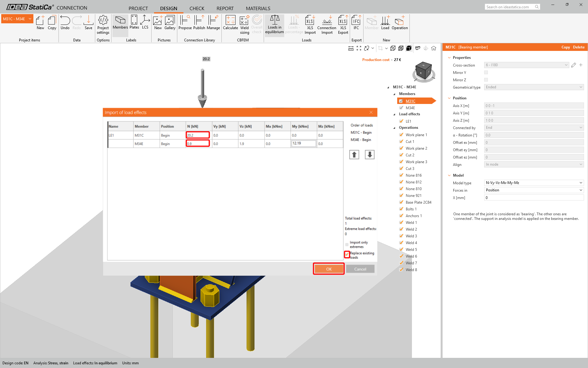Click the X [mm] input field
588x368 pixels.
534,198
